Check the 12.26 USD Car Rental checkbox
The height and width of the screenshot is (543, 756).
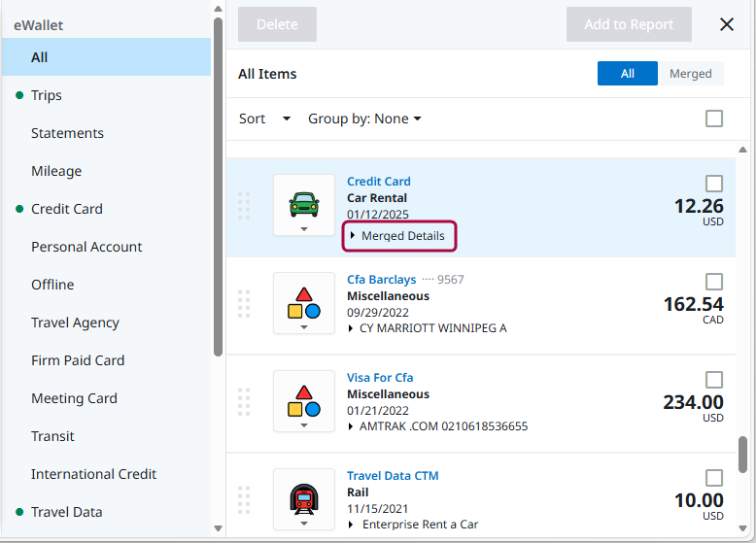tap(714, 183)
